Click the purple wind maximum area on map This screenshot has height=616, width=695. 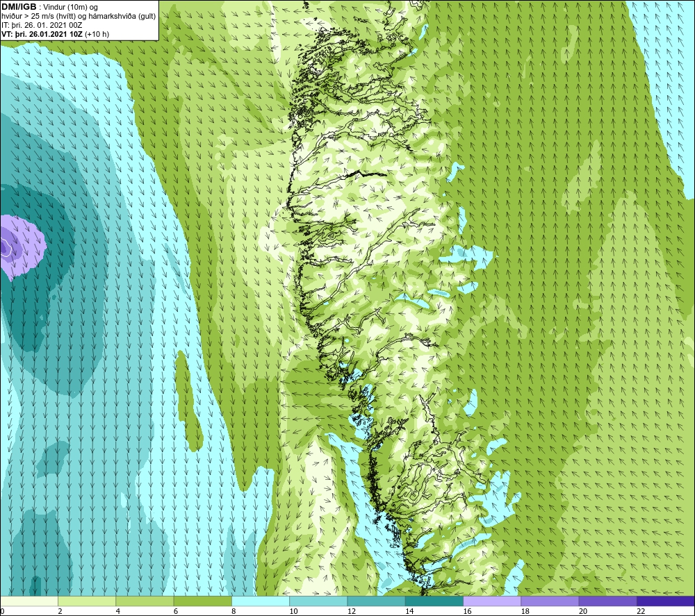coord(22,247)
